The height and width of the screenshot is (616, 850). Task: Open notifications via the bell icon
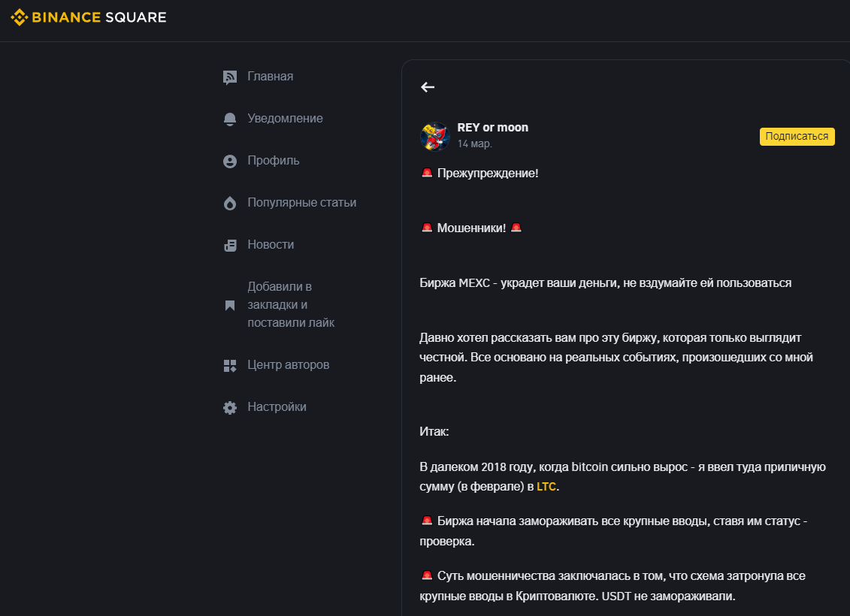pos(230,119)
